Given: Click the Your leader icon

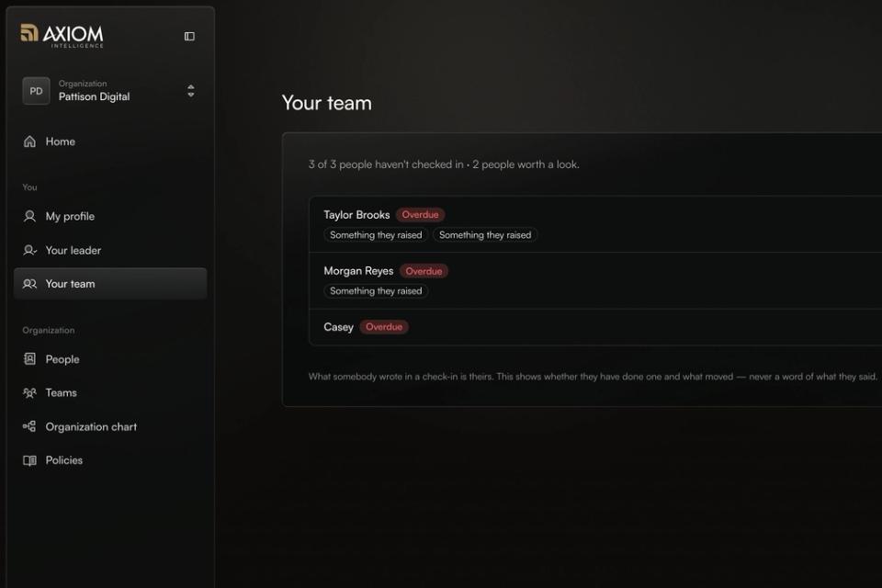Looking at the screenshot, I should [29, 250].
